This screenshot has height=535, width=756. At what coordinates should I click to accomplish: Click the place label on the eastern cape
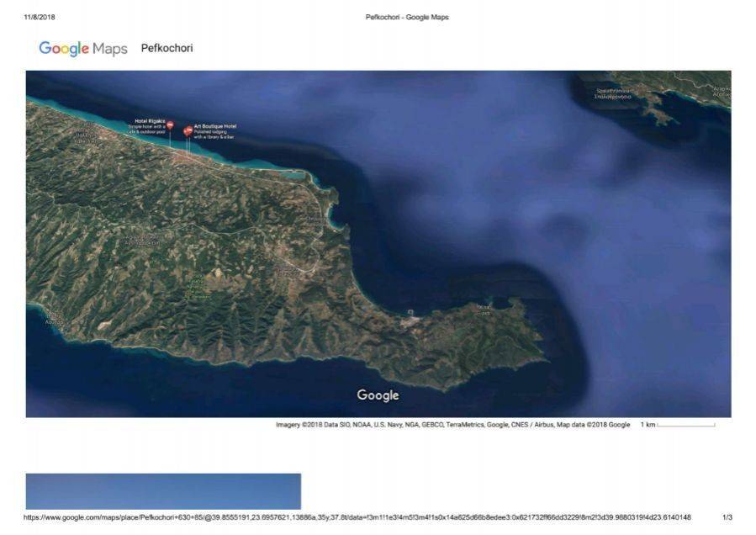484,309
